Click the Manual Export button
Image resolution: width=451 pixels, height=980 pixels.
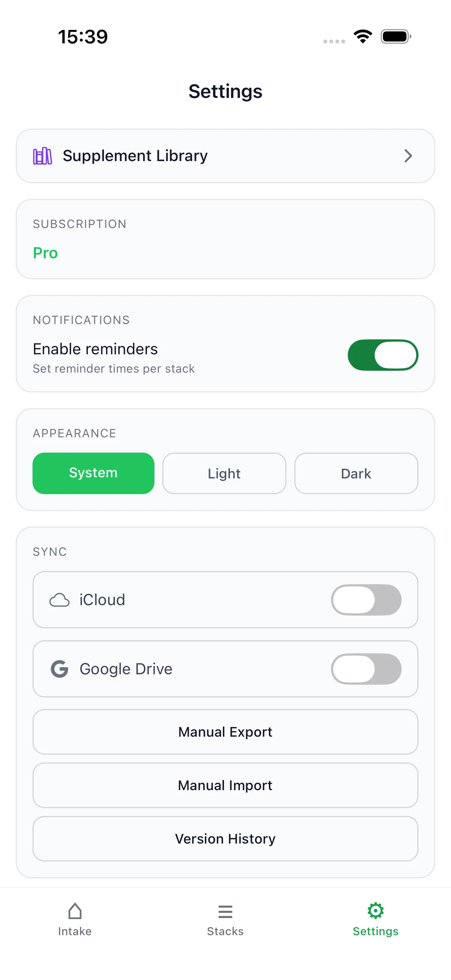[225, 731]
